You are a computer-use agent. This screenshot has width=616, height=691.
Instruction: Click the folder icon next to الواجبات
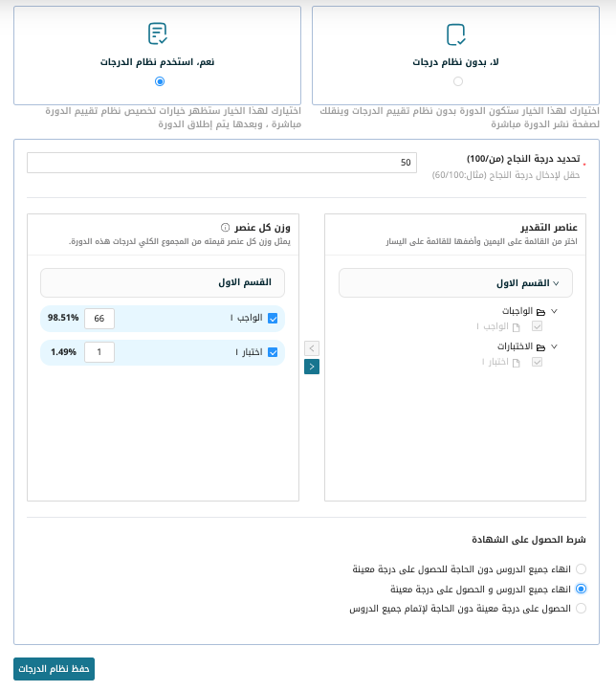pyautogui.click(x=539, y=312)
